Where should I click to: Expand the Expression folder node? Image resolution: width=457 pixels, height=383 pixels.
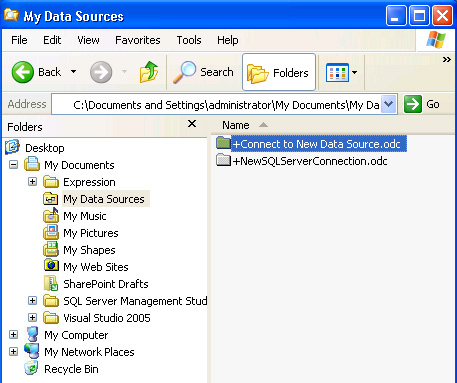point(32,182)
